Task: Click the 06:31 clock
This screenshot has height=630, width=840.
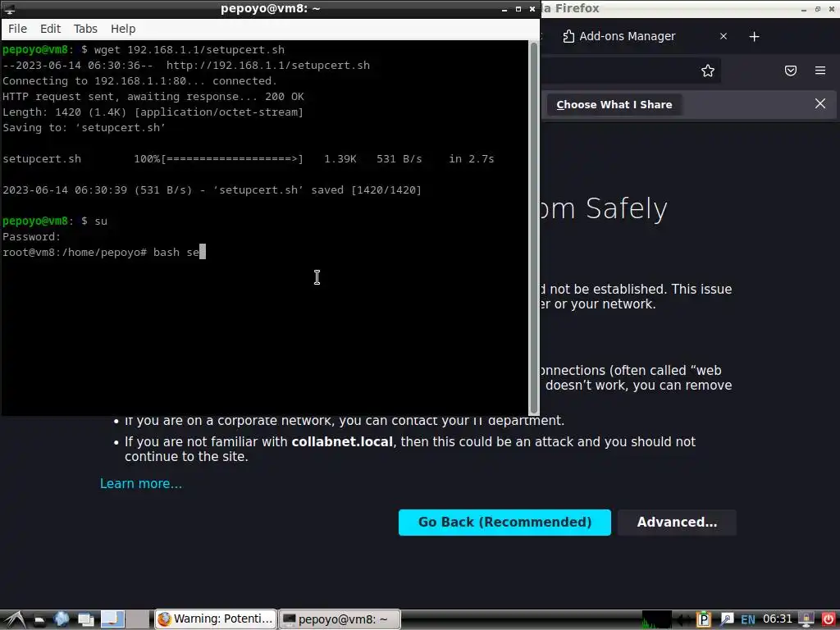Action: coord(778,619)
